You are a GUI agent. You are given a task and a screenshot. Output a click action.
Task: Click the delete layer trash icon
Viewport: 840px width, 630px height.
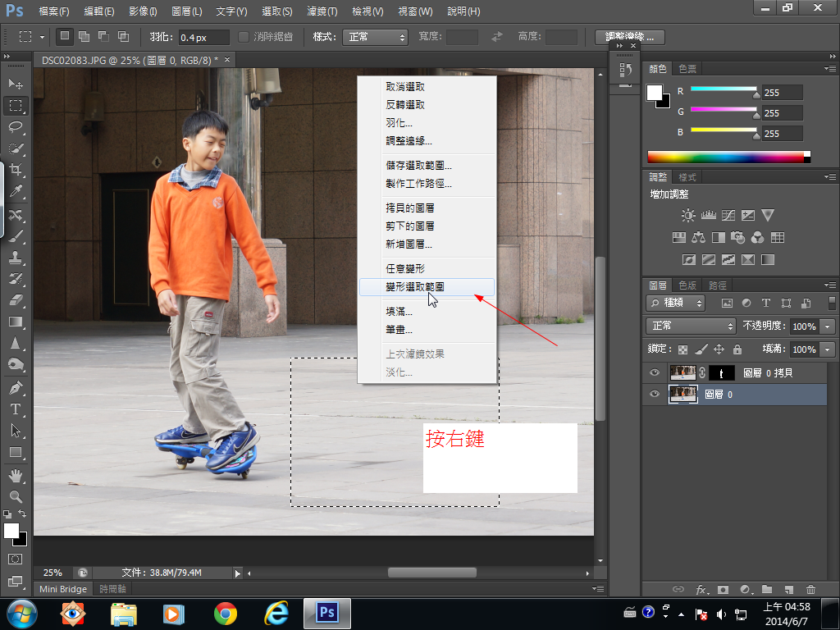[x=810, y=589]
